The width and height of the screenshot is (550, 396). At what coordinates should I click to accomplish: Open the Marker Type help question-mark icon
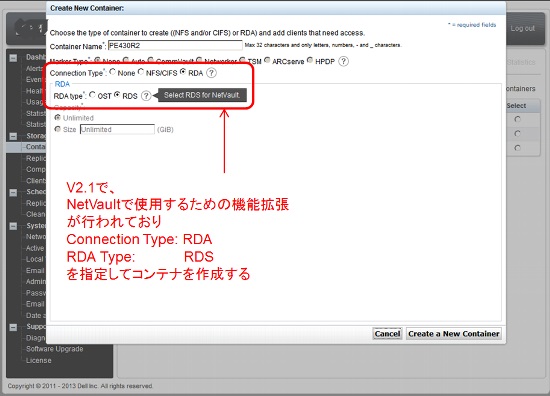pos(343,61)
